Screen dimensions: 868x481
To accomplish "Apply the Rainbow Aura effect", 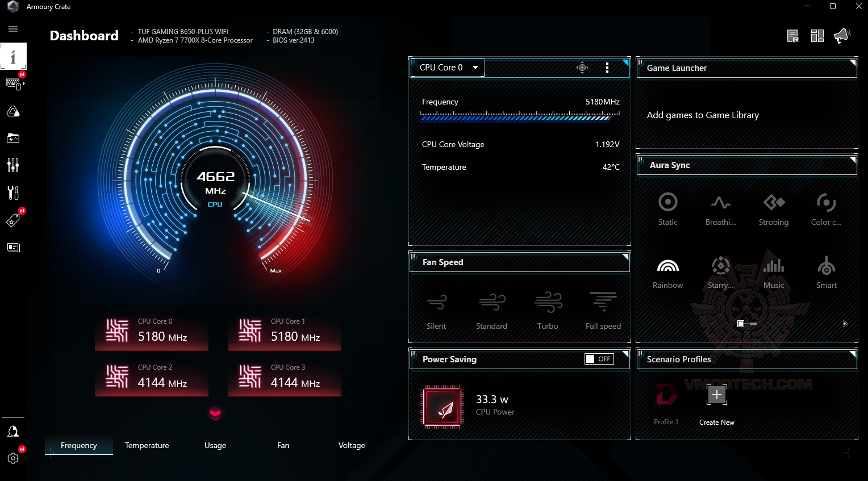I will pyautogui.click(x=668, y=273).
